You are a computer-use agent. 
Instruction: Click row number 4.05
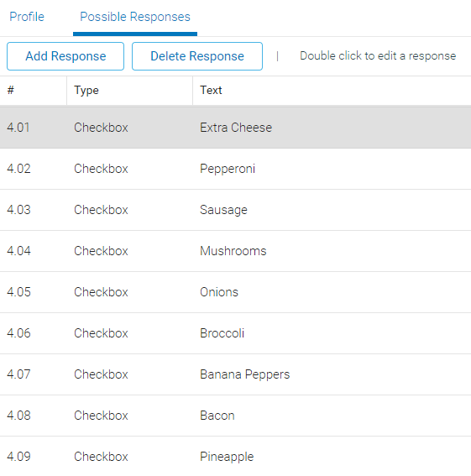point(18,292)
